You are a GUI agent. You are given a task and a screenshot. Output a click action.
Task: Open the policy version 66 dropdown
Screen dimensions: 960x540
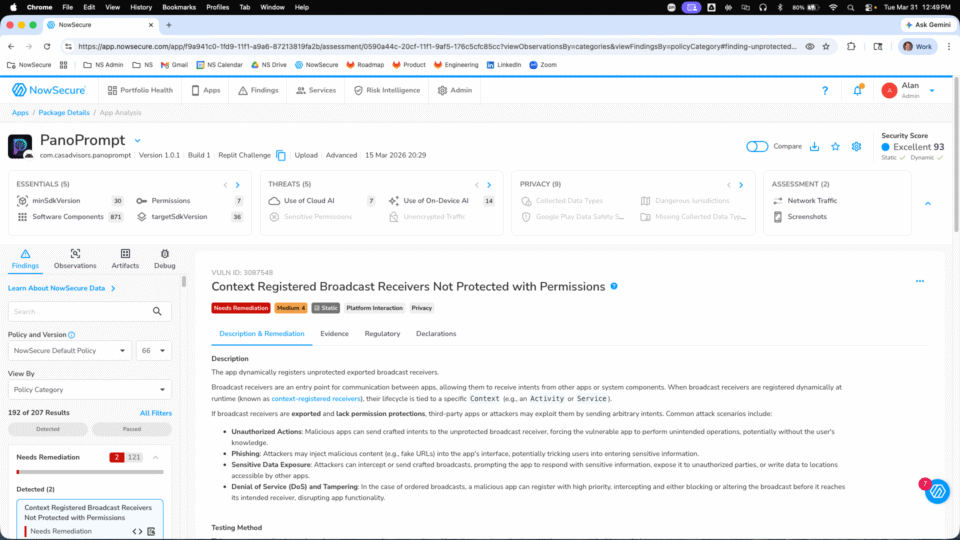pos(154,351)
